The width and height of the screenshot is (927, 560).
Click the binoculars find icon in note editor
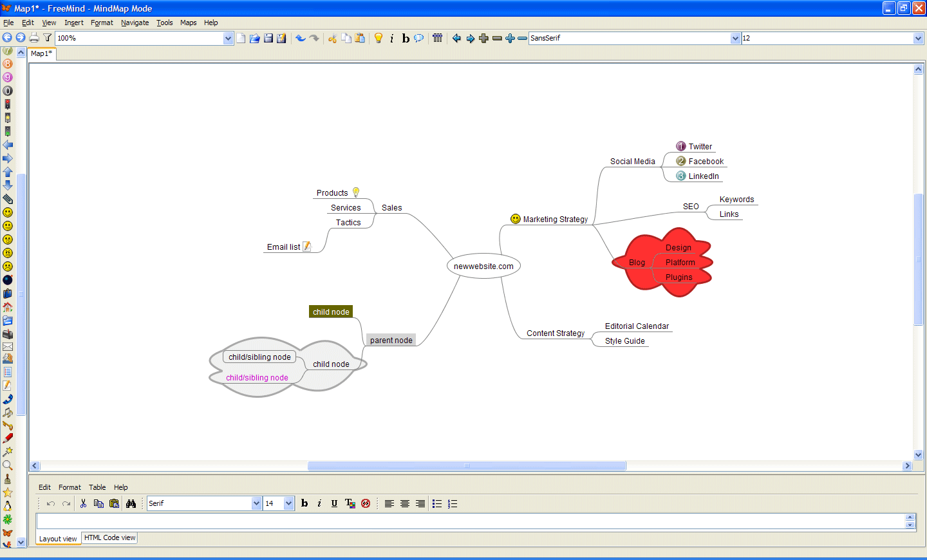point(131,503)
